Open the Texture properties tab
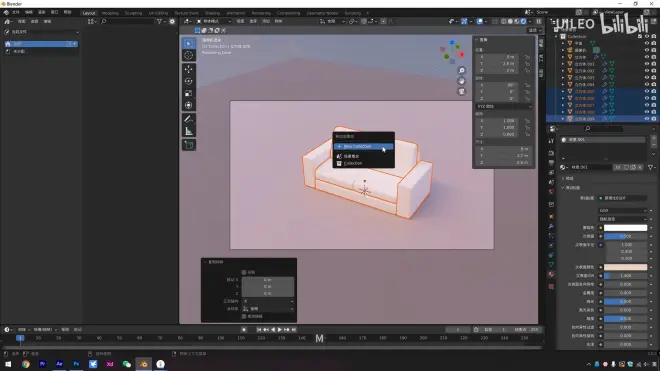The height and width of the screenshot is (371, 660). (x=551, y=286)
